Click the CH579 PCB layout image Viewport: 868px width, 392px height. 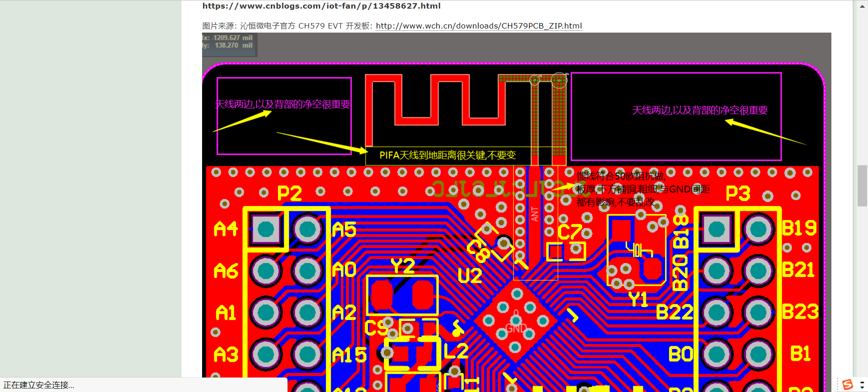(x=516, y=212)
